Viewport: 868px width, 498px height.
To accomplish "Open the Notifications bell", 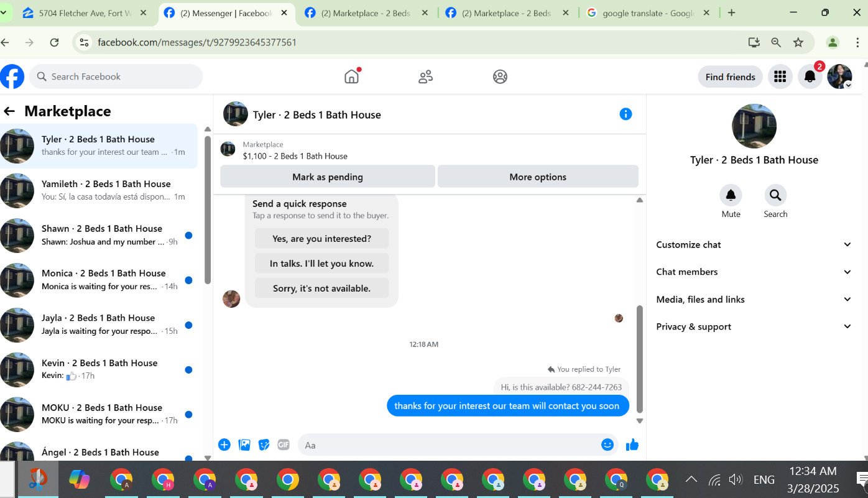I will [x=810, y=76].
